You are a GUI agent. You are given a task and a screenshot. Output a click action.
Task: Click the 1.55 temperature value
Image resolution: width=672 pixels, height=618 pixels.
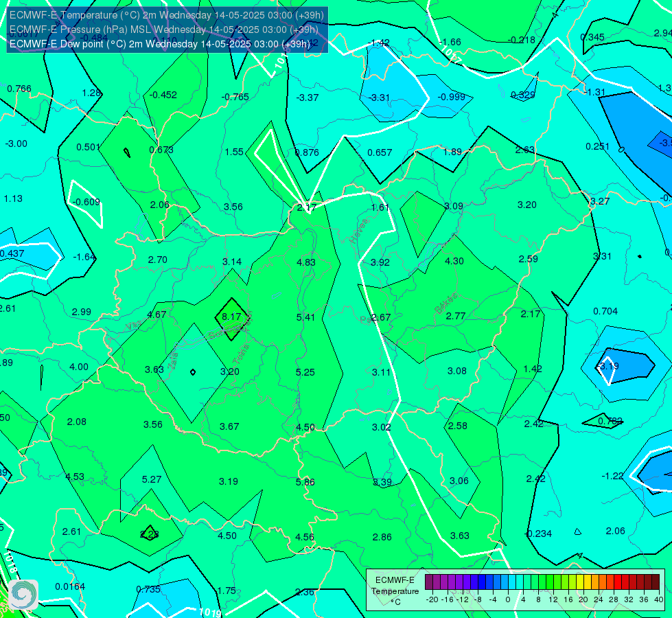click(x=234, y=152)
